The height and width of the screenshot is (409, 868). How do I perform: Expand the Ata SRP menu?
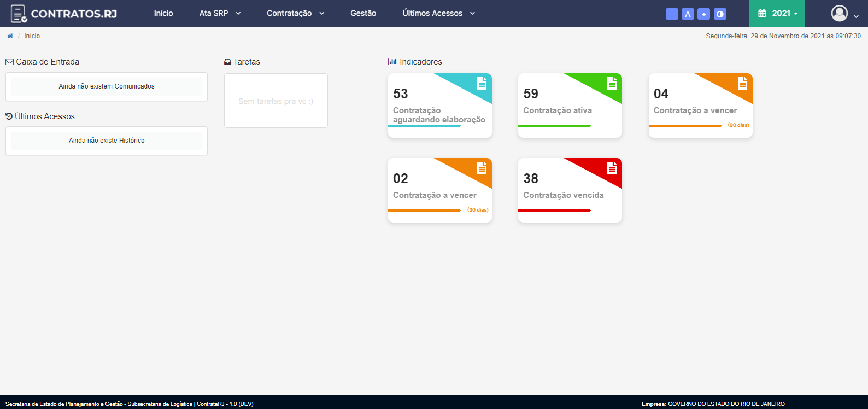pyautogui.click(x=220, y=13)
